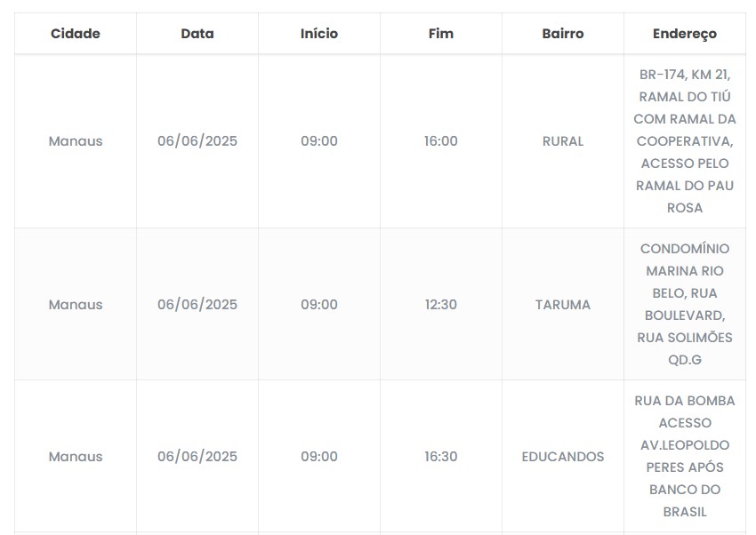Click the 12:30 end time cell
756x535 pixels.
(441, 305)
